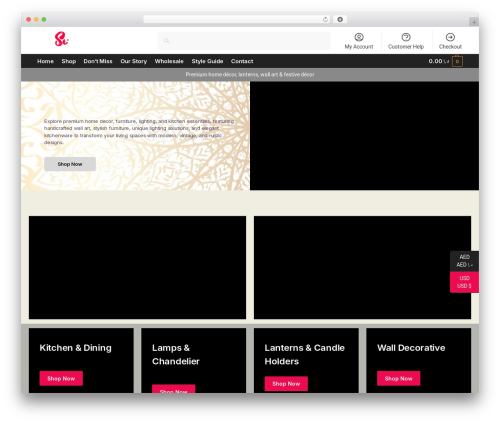The image size is (500, 423).
Task: Switch currency to USD
Action: tap(464, 282)
